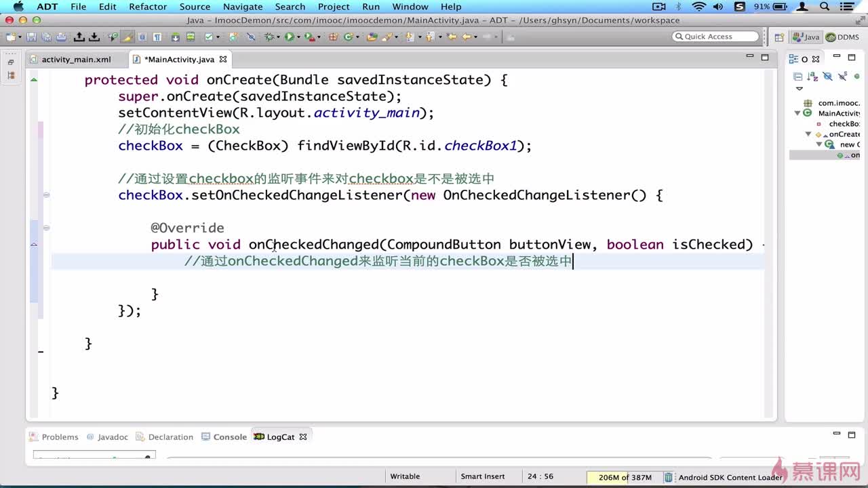Collapse the MainActivity node in Outline
Image resolution: width=868 pixels, height=488 pixels.
pos(798,113)
